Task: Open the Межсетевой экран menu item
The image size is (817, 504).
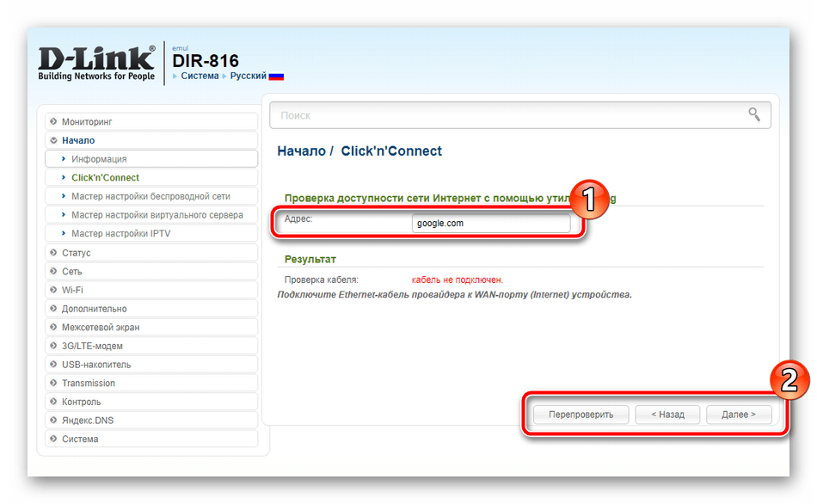Action: coord(151,328)
